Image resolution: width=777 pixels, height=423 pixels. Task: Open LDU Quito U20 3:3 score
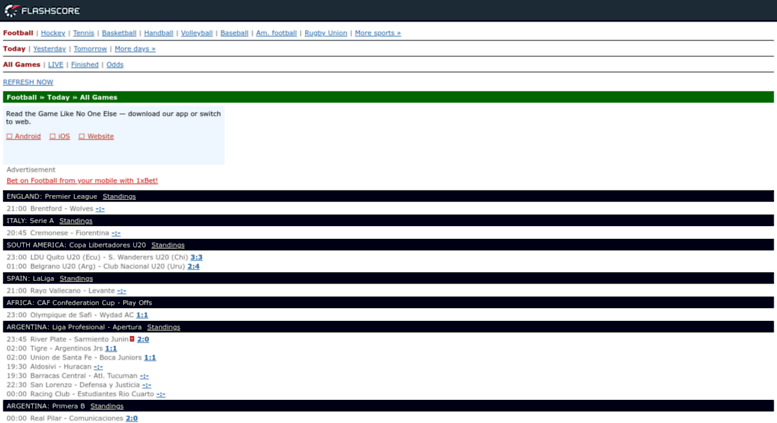pos(196,258)
